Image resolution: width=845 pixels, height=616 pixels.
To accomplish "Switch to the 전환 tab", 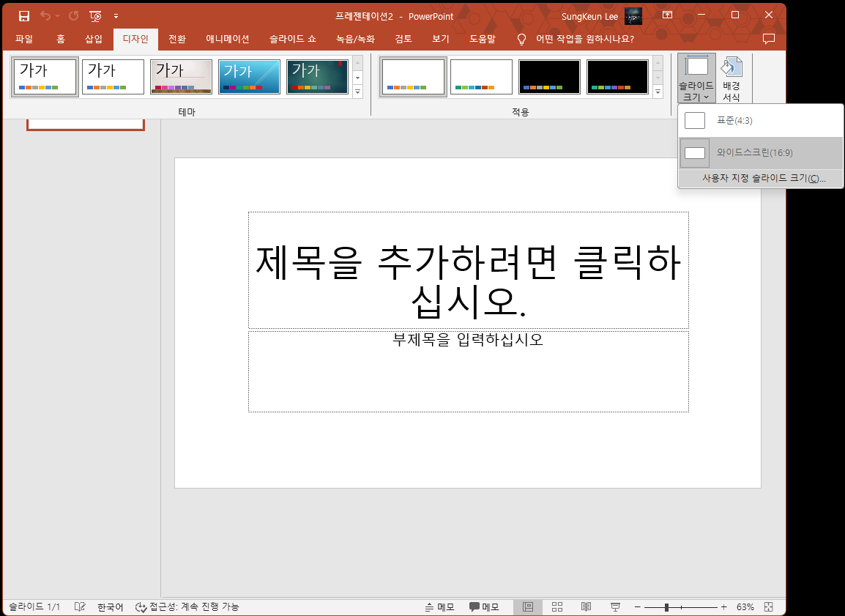I will [x=176, y=39].
